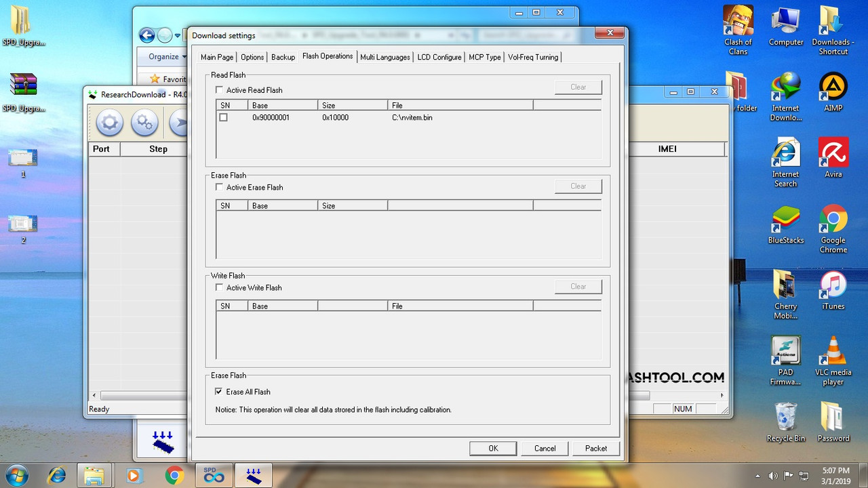
Task: Click the Start Downloading arrow icon in ResearchDownload
Action: click(178, 123)
